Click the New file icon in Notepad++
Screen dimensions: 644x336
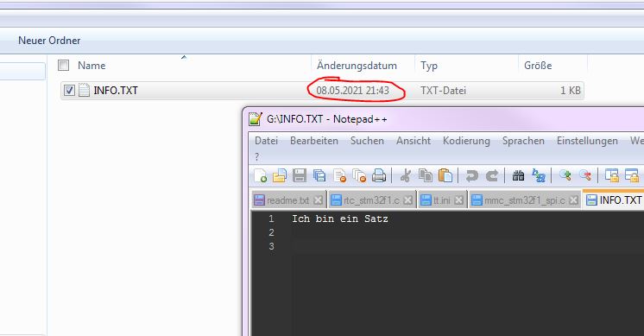click(x=261, y=176)
